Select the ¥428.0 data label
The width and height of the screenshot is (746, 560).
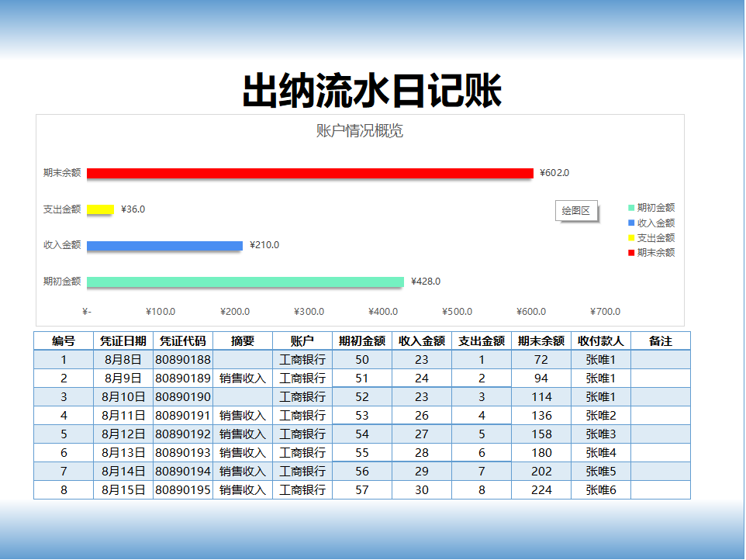click(425, 282)
